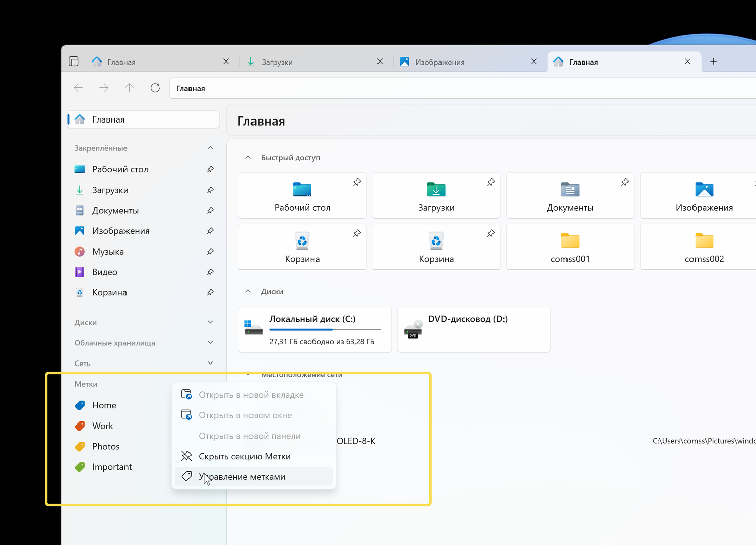Open Музыка in the sidebar
Image resolution: width=756 pixels, height=545 pixels.
click(x=144, y=252)
